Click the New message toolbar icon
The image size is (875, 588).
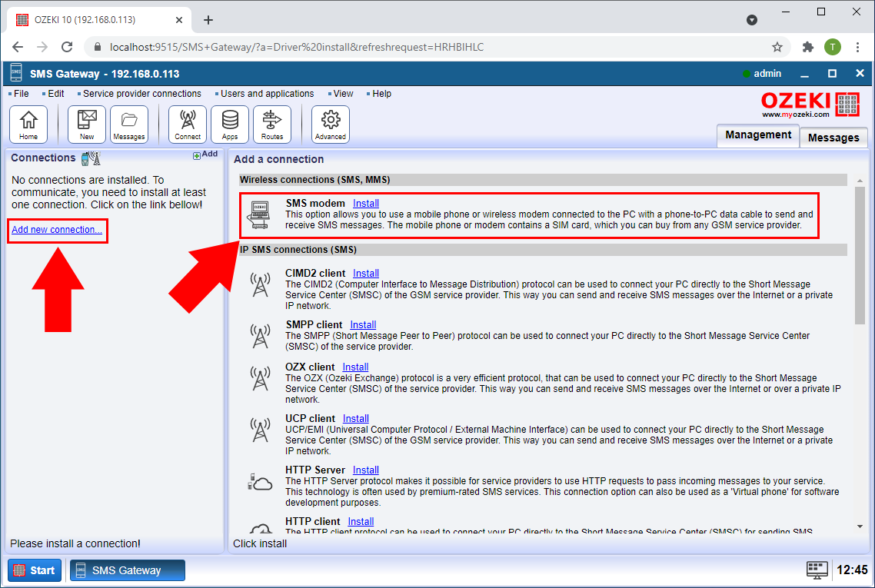pyautogui.click(x=86, y=125)
